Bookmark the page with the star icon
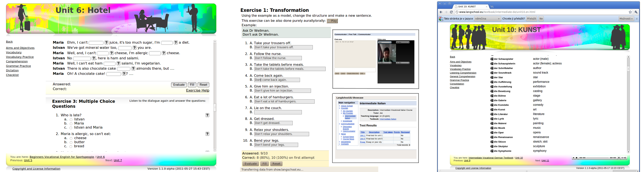This screenshot has height=172, width=644. [x=630, y=12]
